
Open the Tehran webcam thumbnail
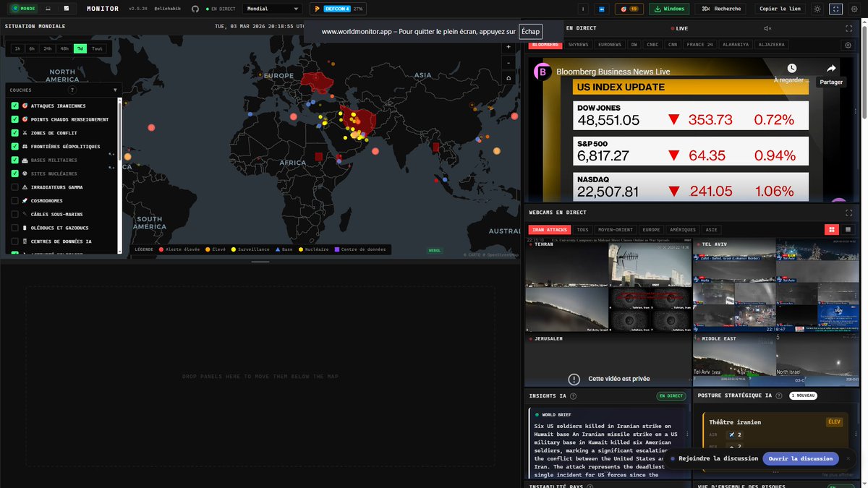(608, 286)
